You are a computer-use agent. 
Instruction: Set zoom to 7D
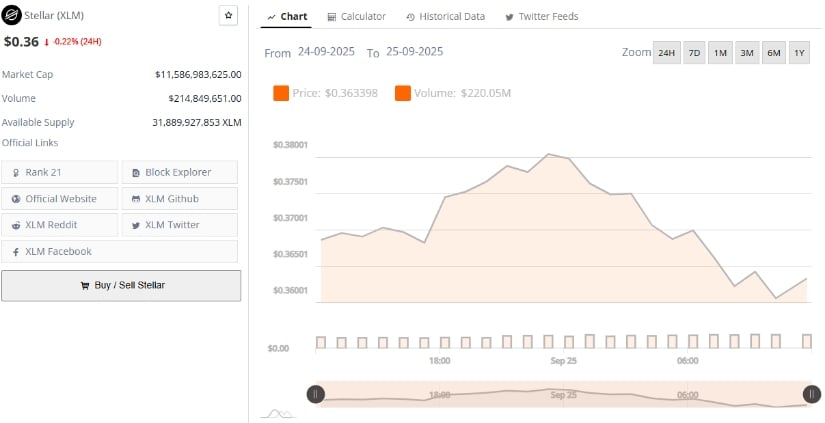click(x=695, y=53)
